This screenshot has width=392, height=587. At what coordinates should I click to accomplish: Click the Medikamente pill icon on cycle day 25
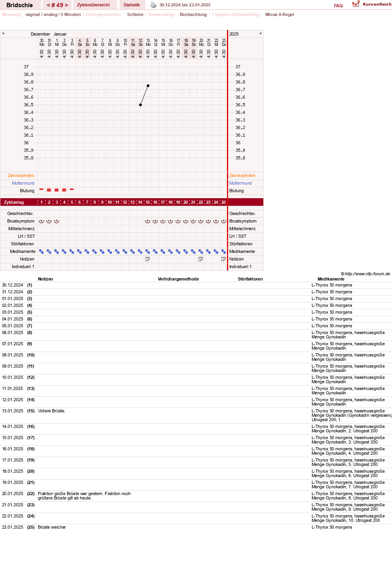223,251
